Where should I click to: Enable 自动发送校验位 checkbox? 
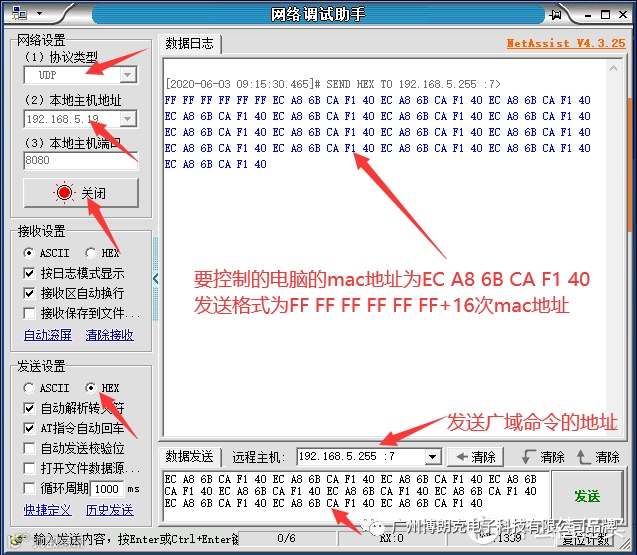pyautogui.click(x=29, y=448)
